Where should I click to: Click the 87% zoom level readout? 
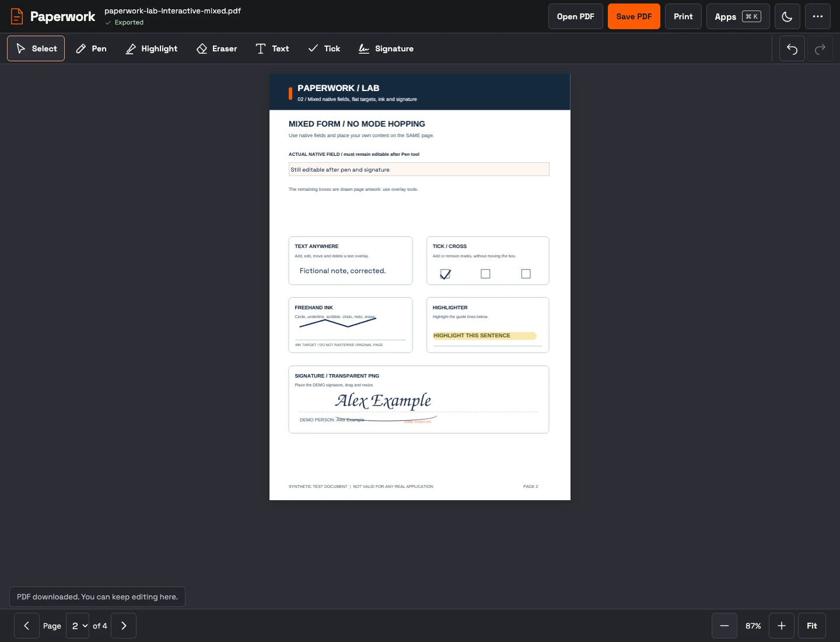(x=753, y=626)
